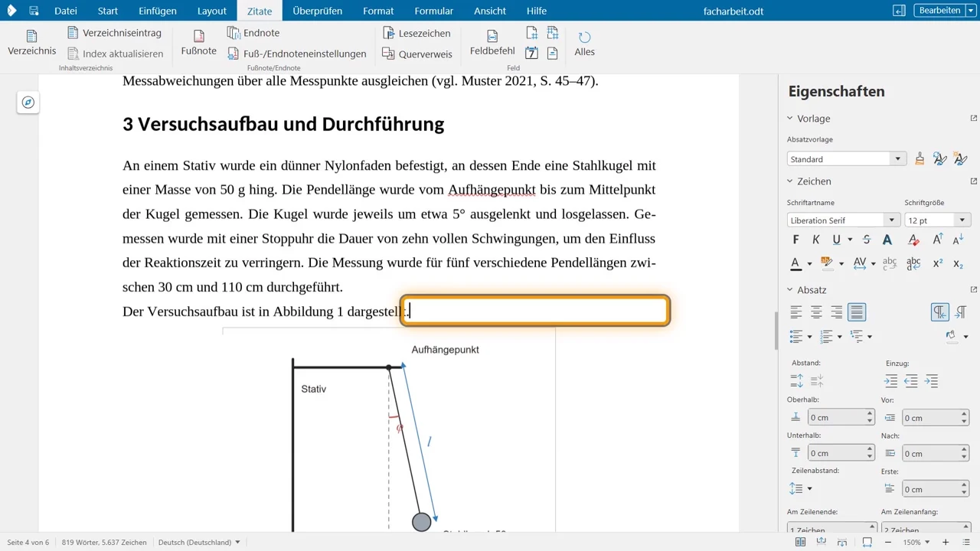The image size is (980, 551).
Task: Open the 150% zoom level dropdown
Action: point(916,542)
